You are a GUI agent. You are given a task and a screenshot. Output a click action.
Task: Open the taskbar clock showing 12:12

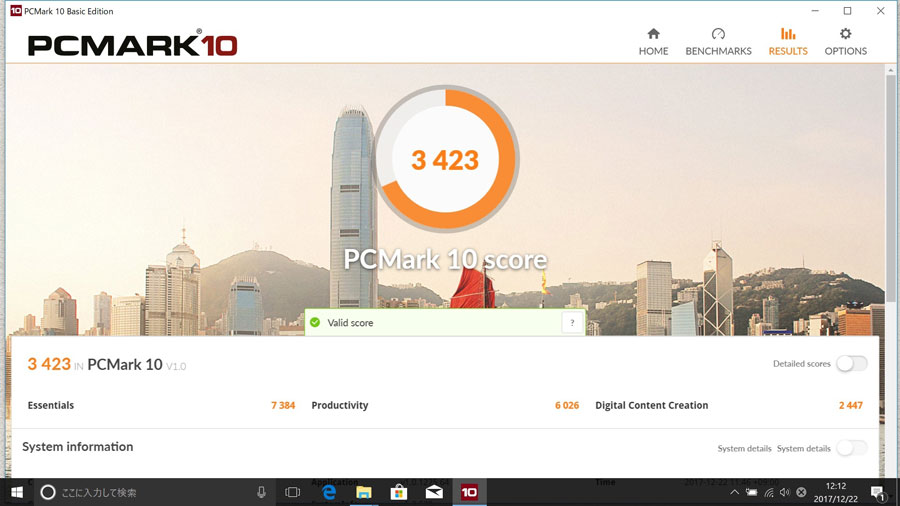[836, 492]
